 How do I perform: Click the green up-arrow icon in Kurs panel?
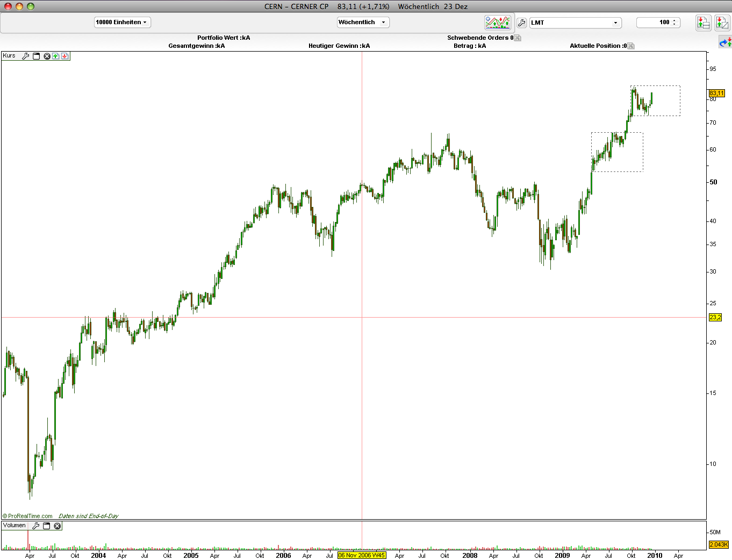[56, 56]
